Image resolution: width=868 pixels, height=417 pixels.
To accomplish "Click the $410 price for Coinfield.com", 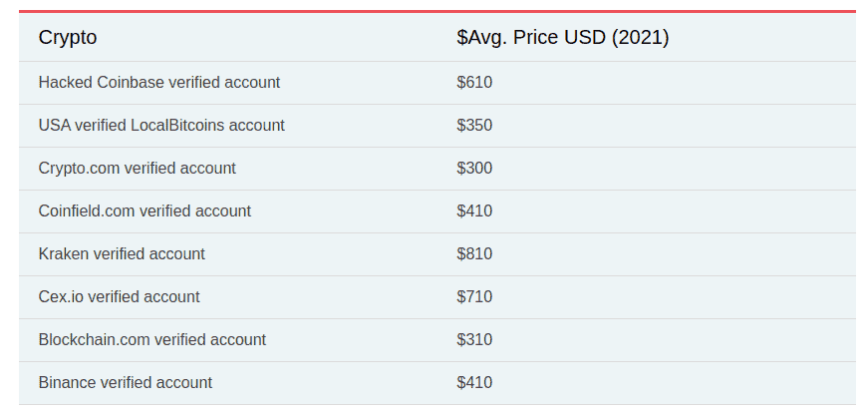I will [474, 210].
